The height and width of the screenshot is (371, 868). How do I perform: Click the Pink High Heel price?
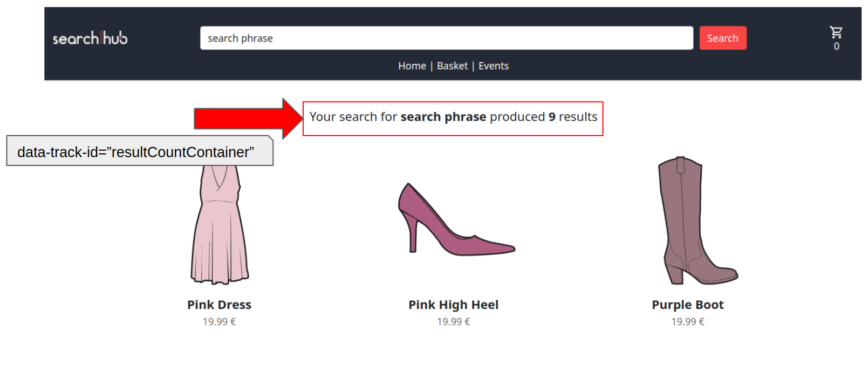pyautogui.click(x=454, y=322)
